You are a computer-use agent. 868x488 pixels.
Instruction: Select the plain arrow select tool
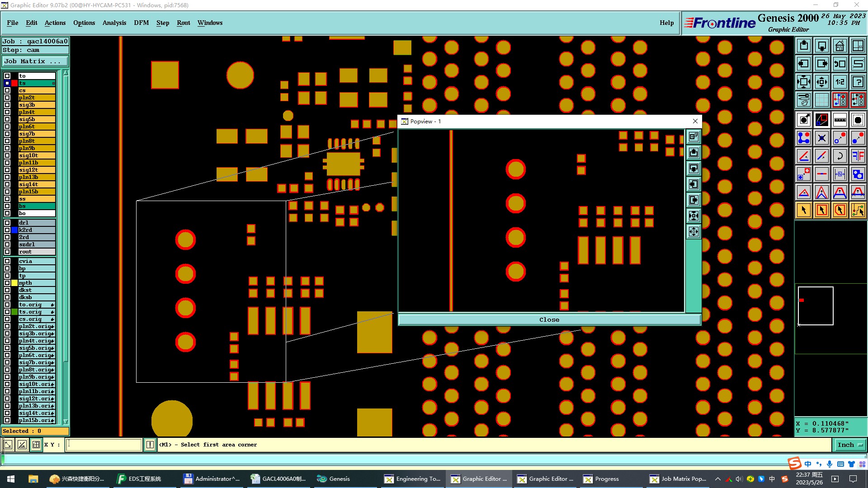point(804,210)
